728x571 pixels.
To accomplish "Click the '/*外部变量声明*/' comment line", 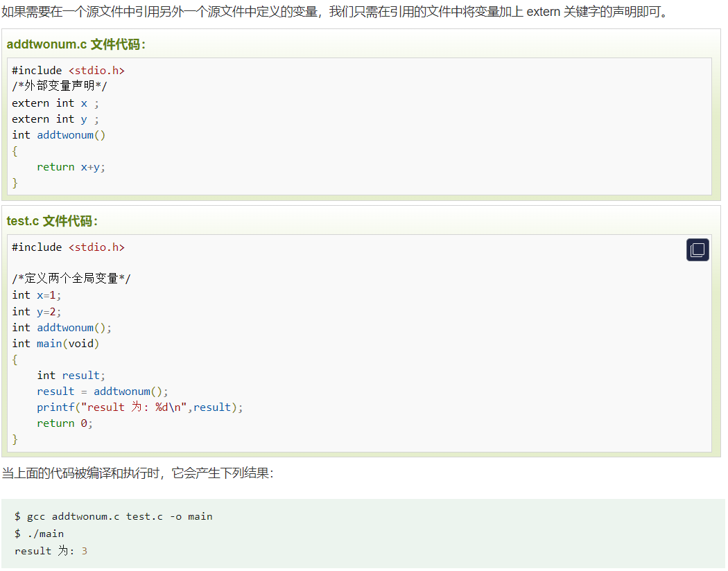I will pos(60,87).
